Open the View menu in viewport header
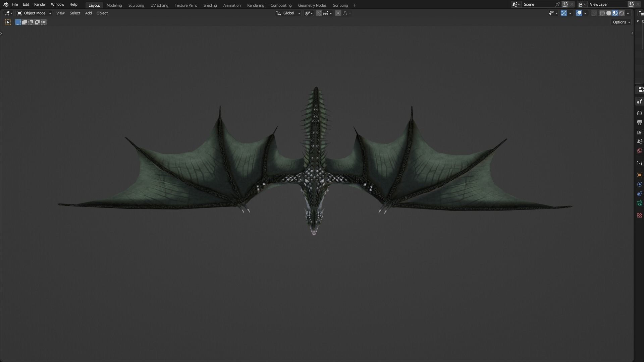 [x=60, y=13]
